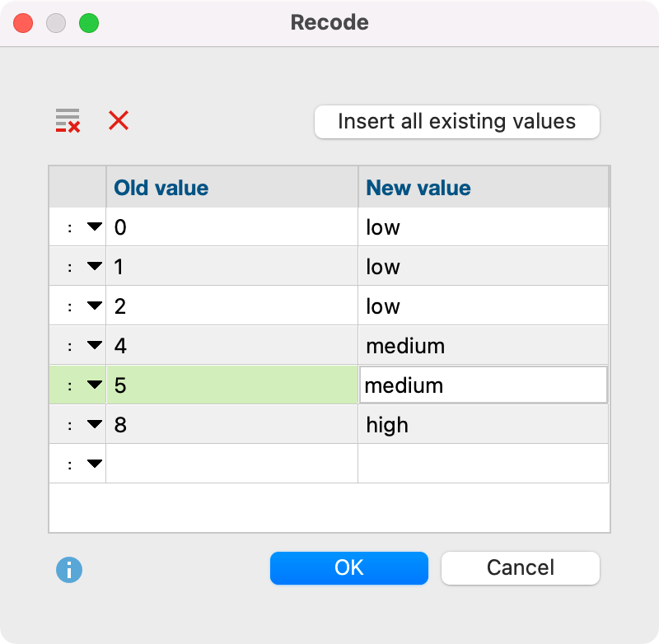Image resolution: width=659 pixels, height=644 pixels.
Task: Open operator dropdown for old value 0
Action: click(95, 226)
